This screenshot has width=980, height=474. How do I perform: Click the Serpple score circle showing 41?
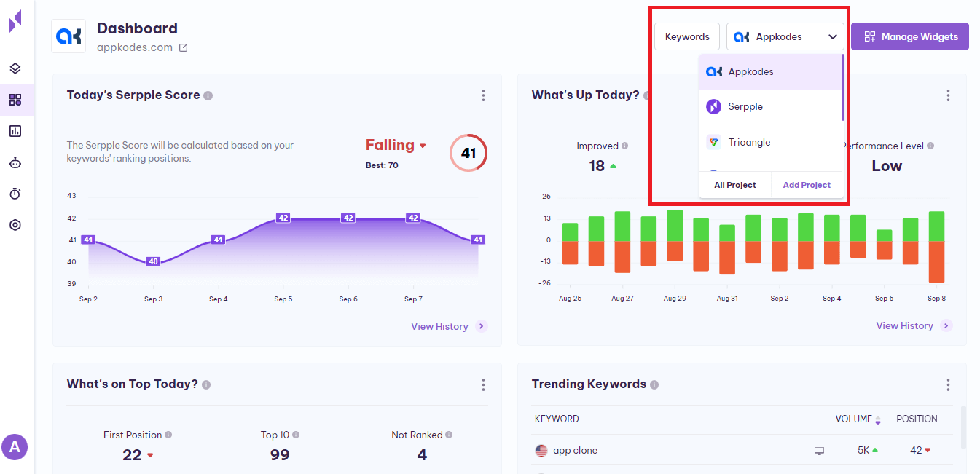(x=469, y=153)
